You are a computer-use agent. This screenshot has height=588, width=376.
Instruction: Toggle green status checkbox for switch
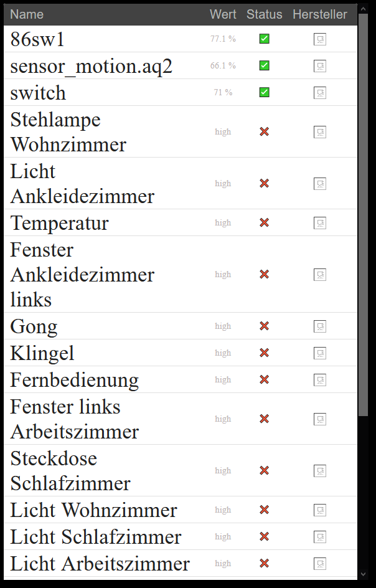pos(265,92)
